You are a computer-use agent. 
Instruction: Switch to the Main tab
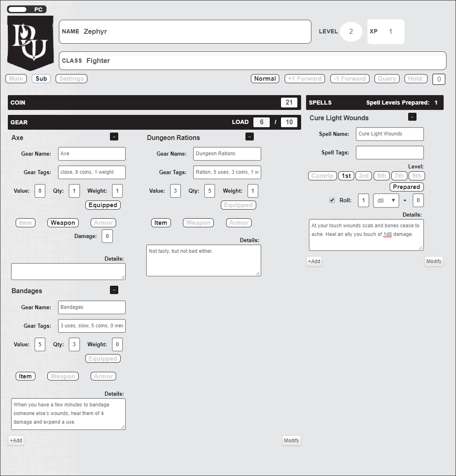click(16, 79)
